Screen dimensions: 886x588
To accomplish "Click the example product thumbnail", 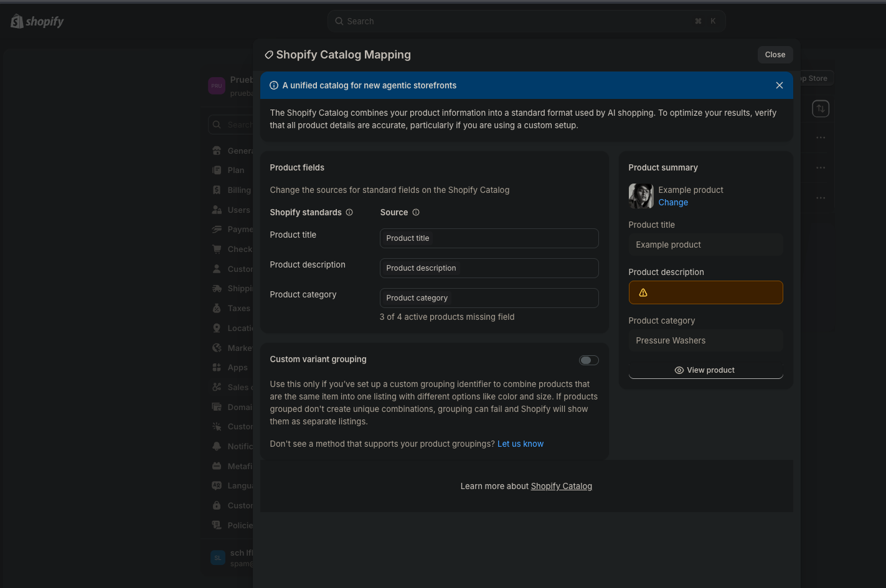I will [x=641, y=196].
